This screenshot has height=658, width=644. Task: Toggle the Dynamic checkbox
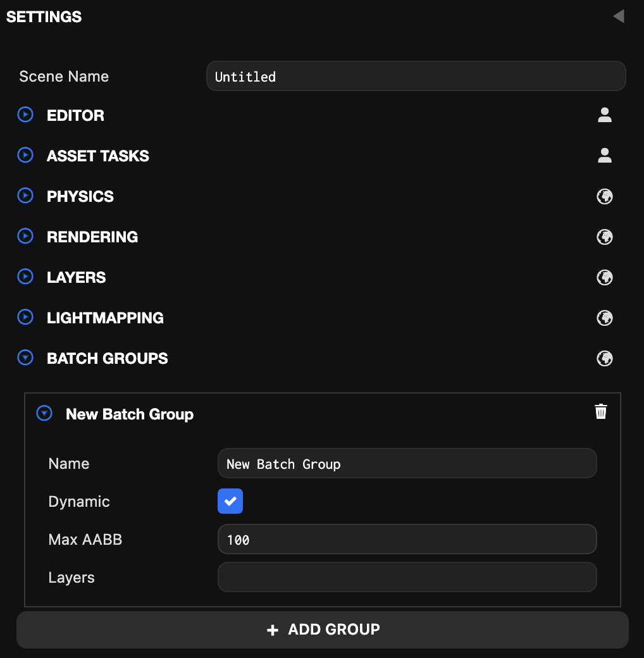(230, 501)
